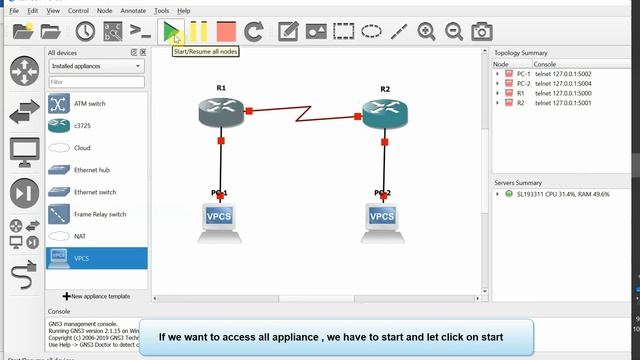Click the canvas horizontal scrollbar thumb

point(316,298)
